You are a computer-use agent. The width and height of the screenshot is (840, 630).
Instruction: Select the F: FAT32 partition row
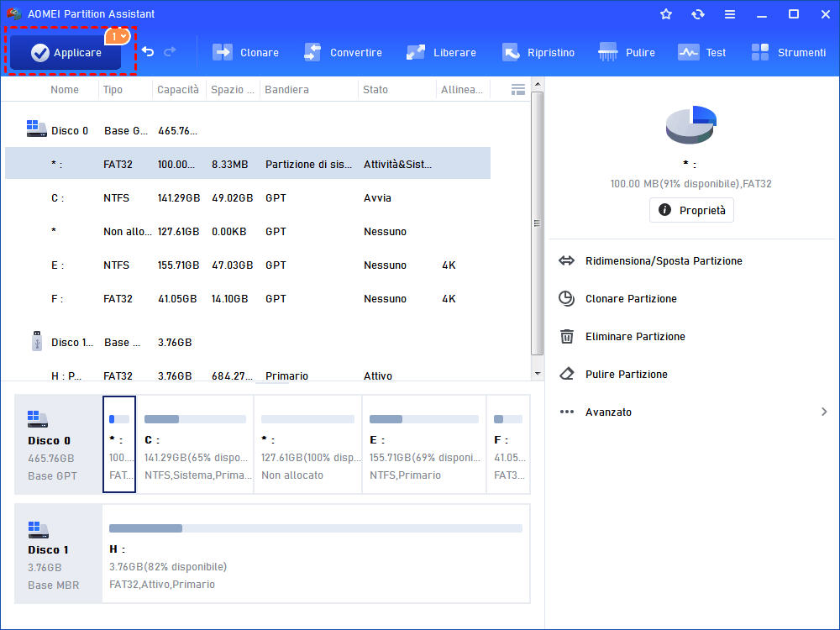(x=248, y=299)
